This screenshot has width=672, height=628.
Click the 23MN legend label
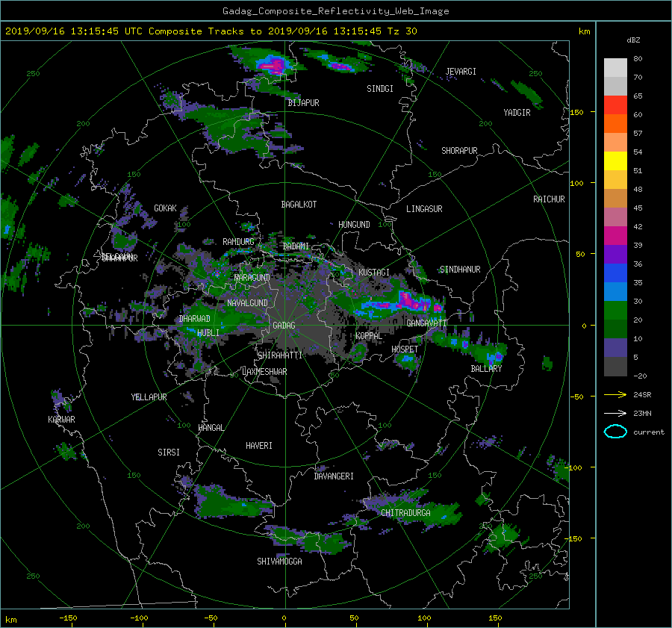pos(642,413)
